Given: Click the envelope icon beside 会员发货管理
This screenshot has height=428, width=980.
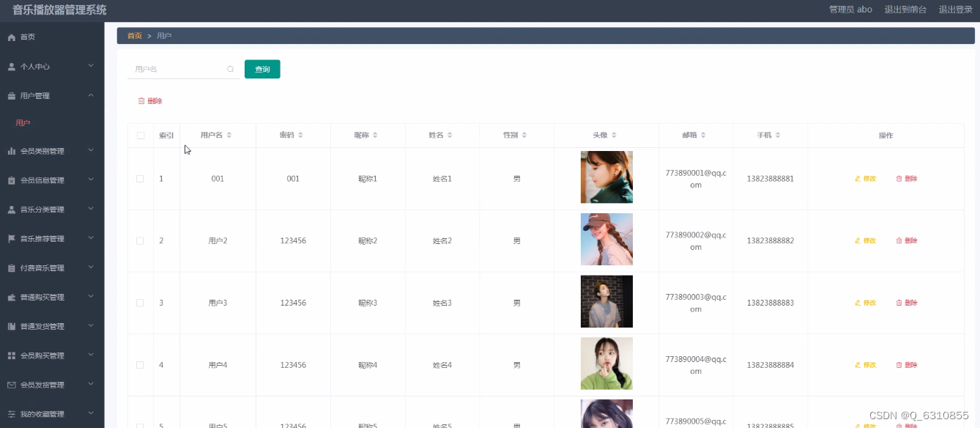Looking at the screenshot, I should [x=12, y=385].
